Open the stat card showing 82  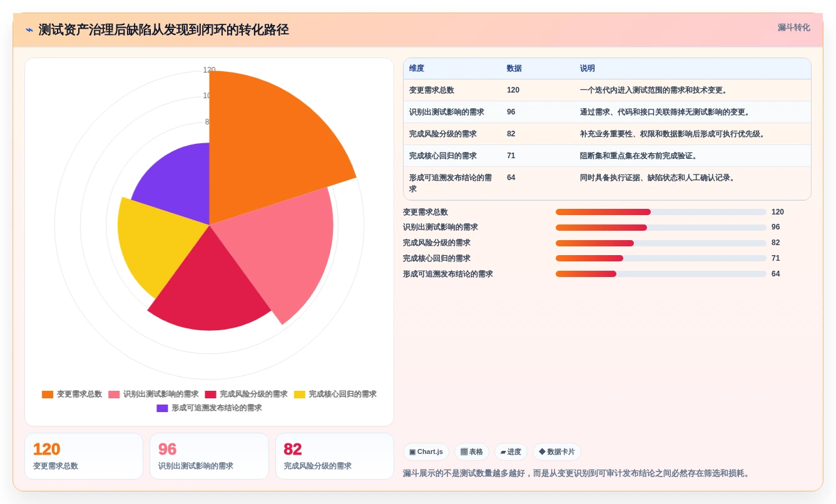click(x=335, y=456)
